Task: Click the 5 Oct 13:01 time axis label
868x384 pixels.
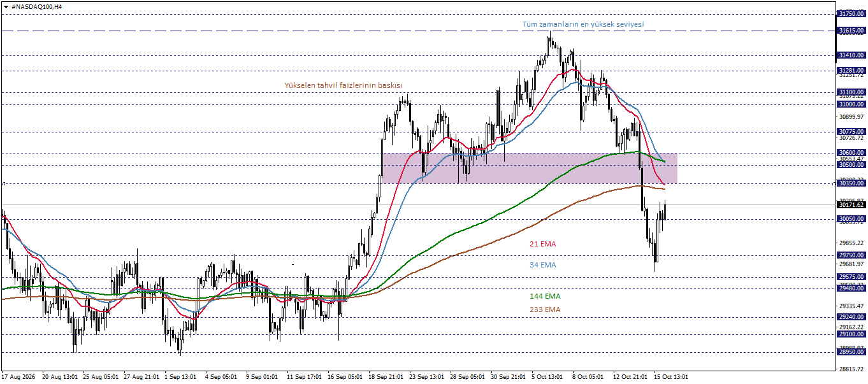Action: coord(547,377)
